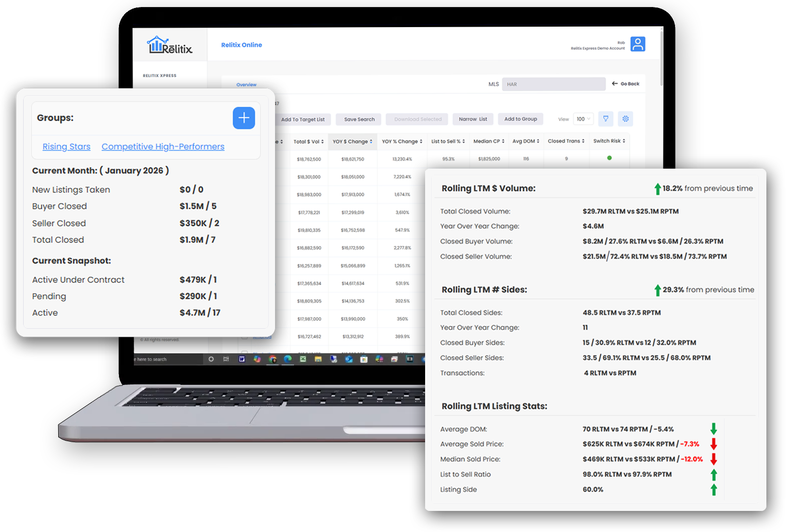Viewport: 796px width, 532px height.
Task: Sort by the Avg DOM column
Action: [525, 141]
